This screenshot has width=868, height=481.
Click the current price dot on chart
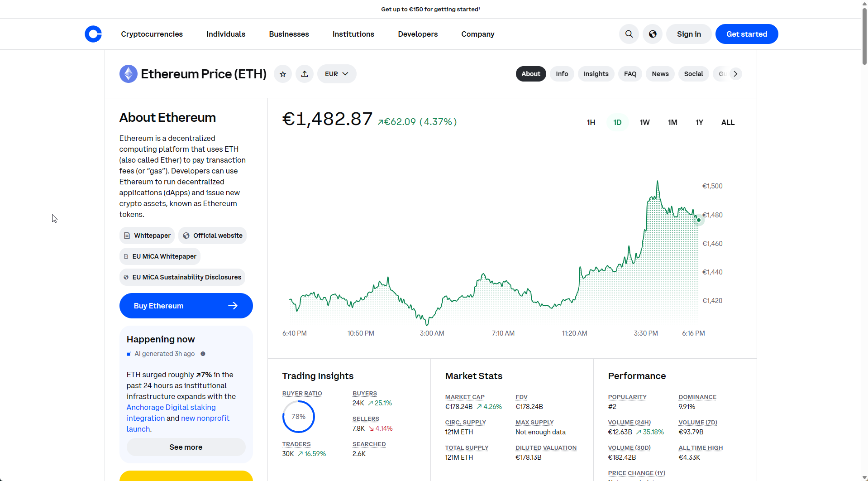[x=699, y=220]
